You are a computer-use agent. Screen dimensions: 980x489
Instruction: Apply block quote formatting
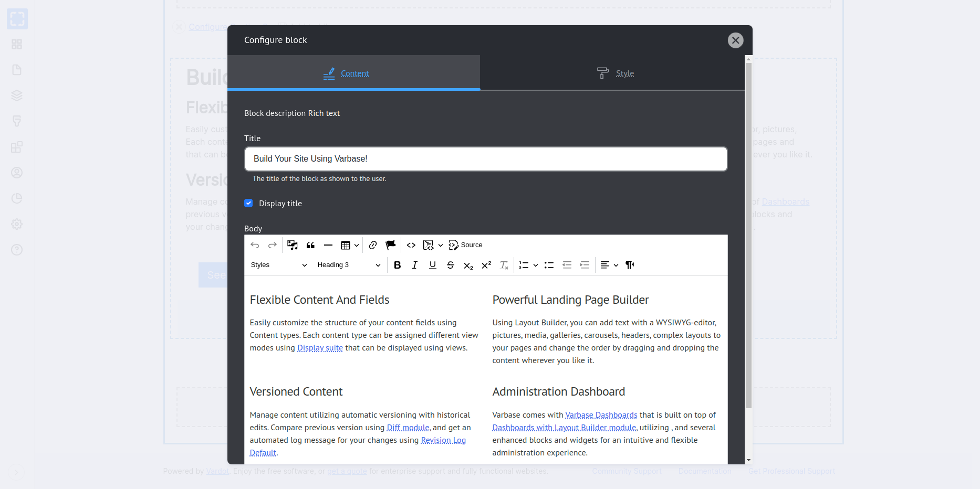point(310,245)
